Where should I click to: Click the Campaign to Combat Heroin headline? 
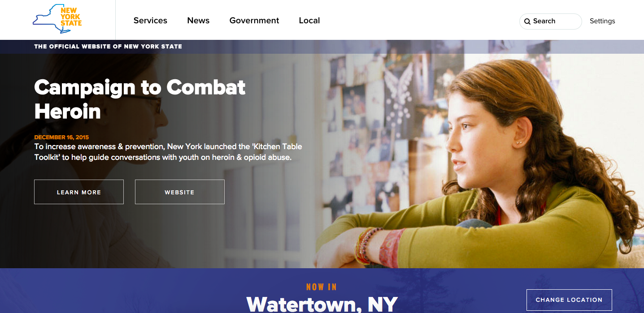(140, 99)
